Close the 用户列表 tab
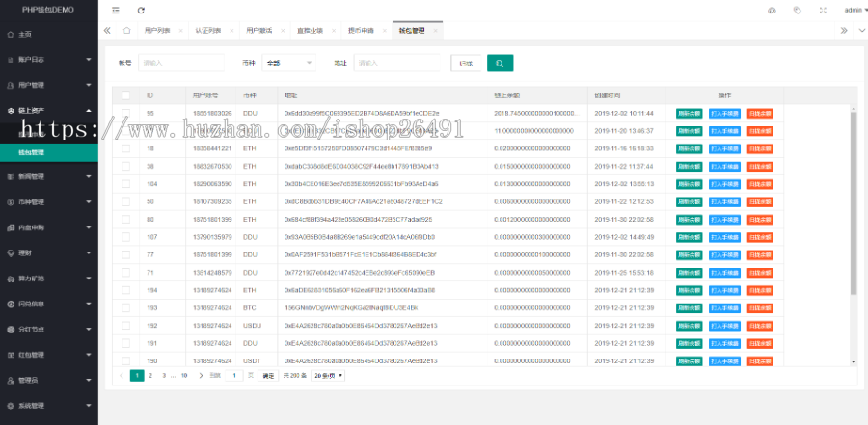868x425 pixels. pyautogui.click(x=180, y=31)
